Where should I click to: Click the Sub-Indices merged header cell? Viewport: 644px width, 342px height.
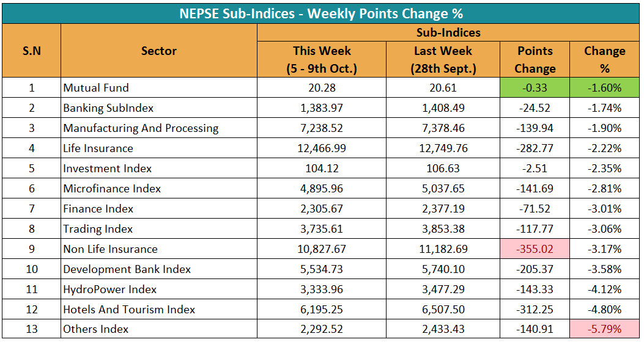448,33
